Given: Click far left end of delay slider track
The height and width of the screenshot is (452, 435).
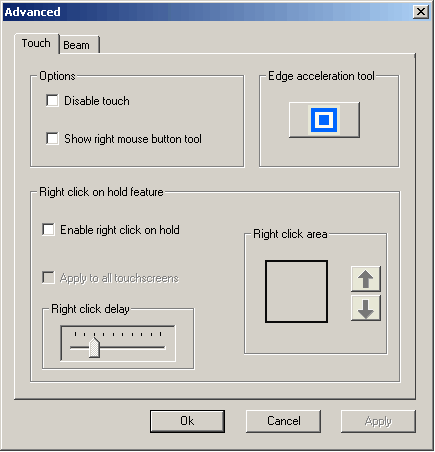Looking at the screenshot, I should [x=72, y=348].
